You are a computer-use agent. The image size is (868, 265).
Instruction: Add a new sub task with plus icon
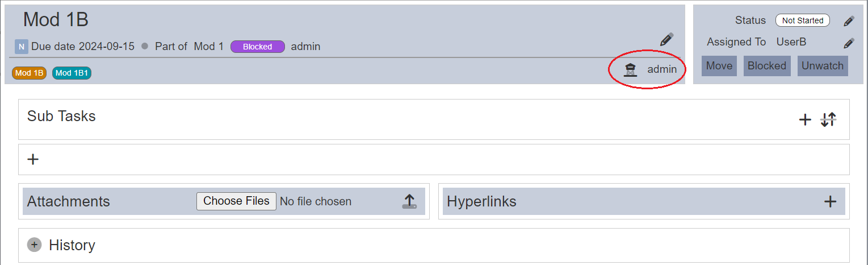pyautogui.click(x=805, y=120)
